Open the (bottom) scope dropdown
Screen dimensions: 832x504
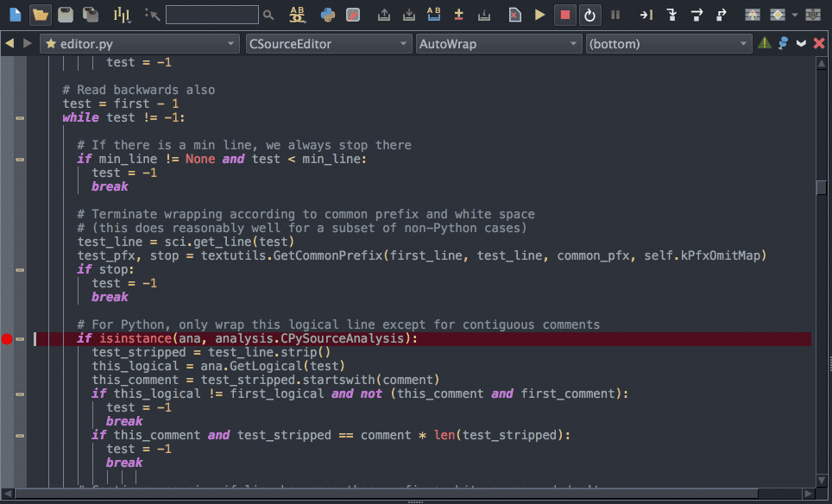pos(669,43)
